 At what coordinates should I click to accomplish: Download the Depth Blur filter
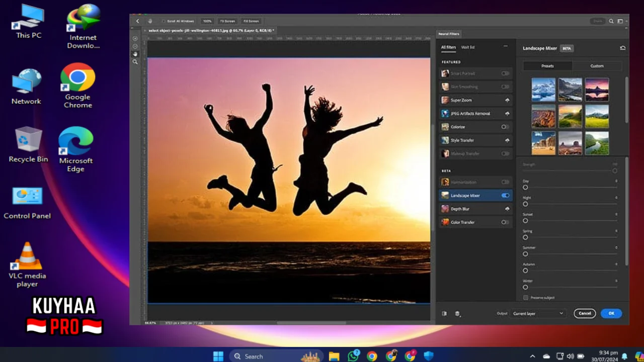coord(507,209)
